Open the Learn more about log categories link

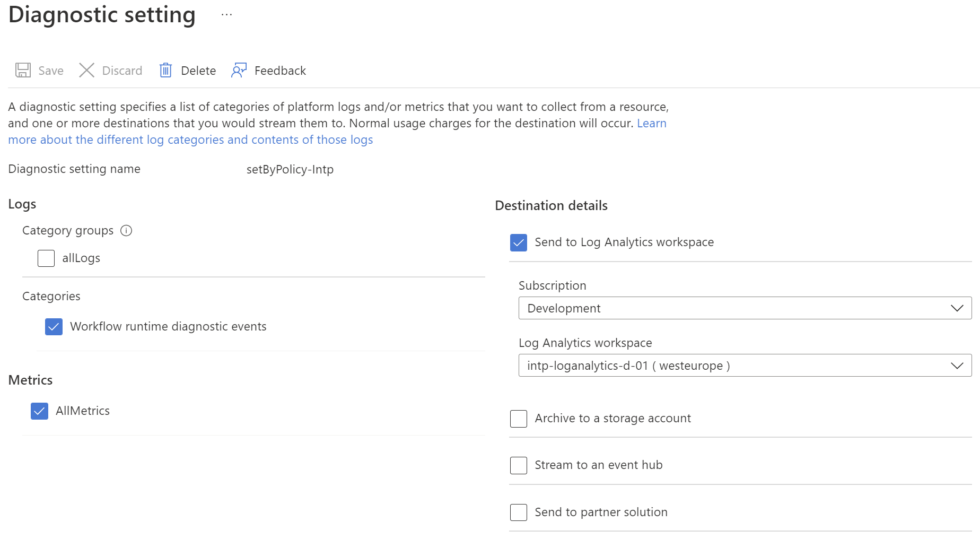(190, 140)
